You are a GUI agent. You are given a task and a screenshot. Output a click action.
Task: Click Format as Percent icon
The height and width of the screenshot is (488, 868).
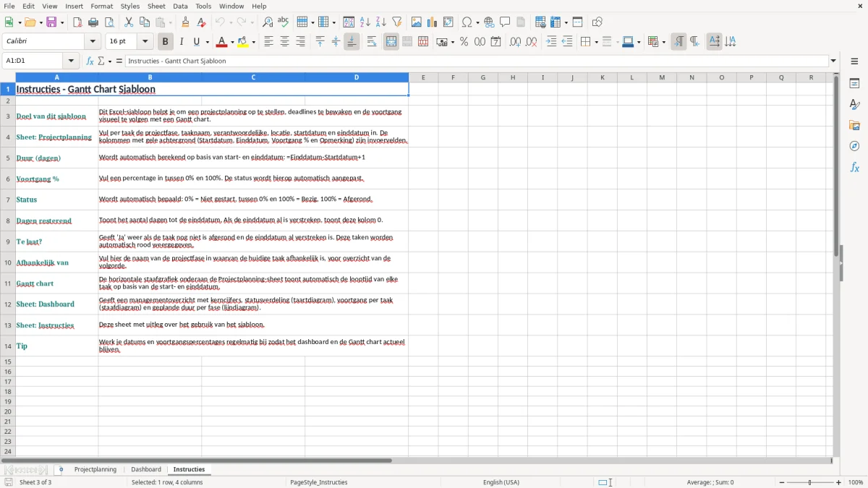(464, 42)
